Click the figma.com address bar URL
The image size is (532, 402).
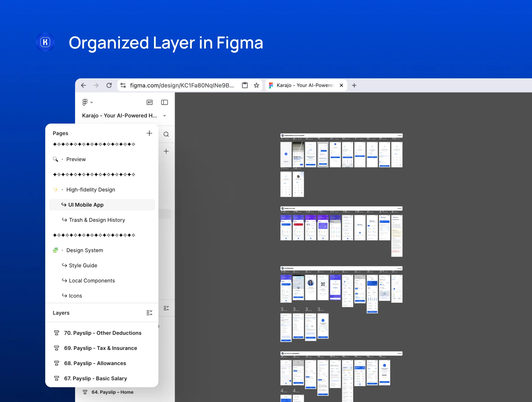[x=182, y=85]
